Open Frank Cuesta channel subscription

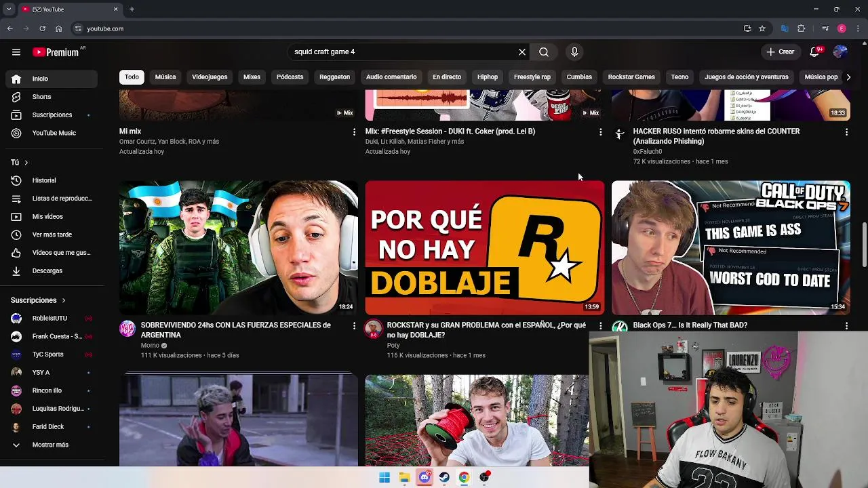50,336
